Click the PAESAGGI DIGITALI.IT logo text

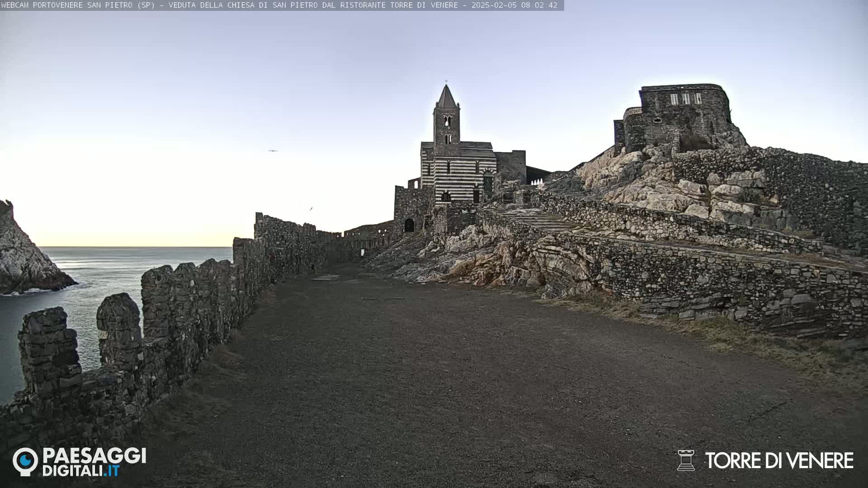(94, 462)
